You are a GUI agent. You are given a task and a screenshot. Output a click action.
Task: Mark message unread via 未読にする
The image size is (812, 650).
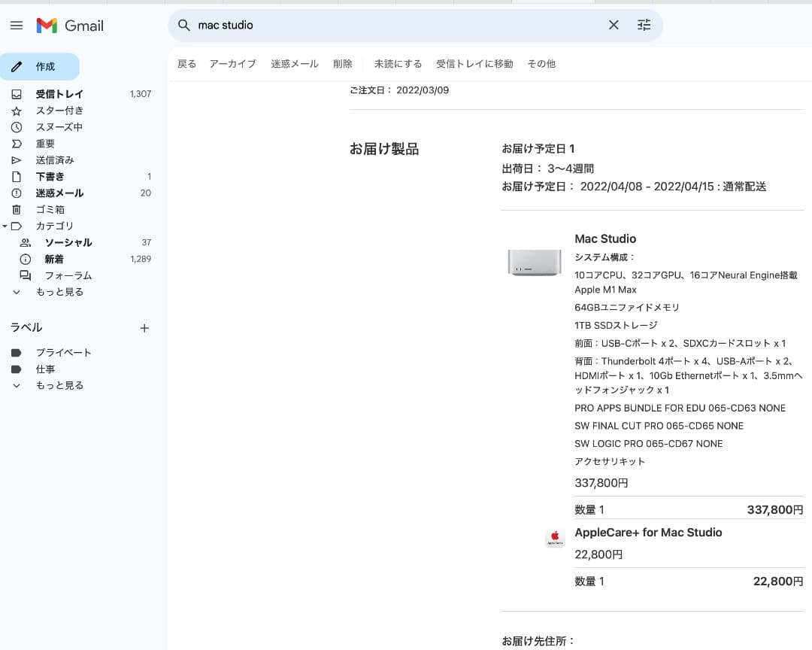click(x=398, y=64)
